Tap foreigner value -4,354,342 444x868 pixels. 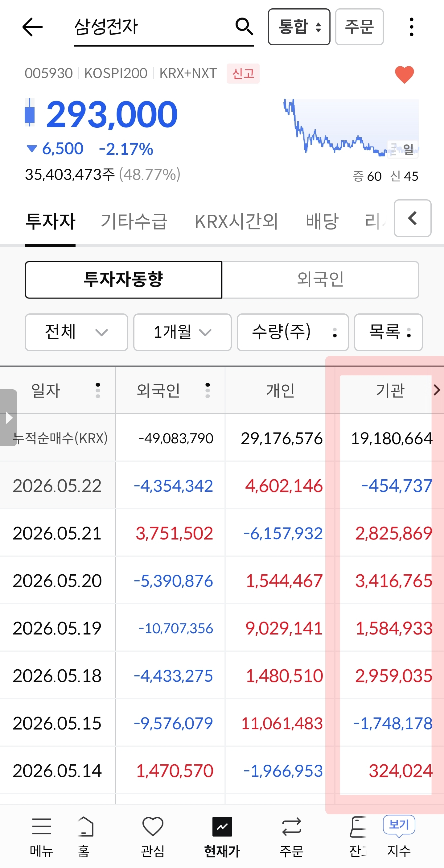click(x=173, y=486)
